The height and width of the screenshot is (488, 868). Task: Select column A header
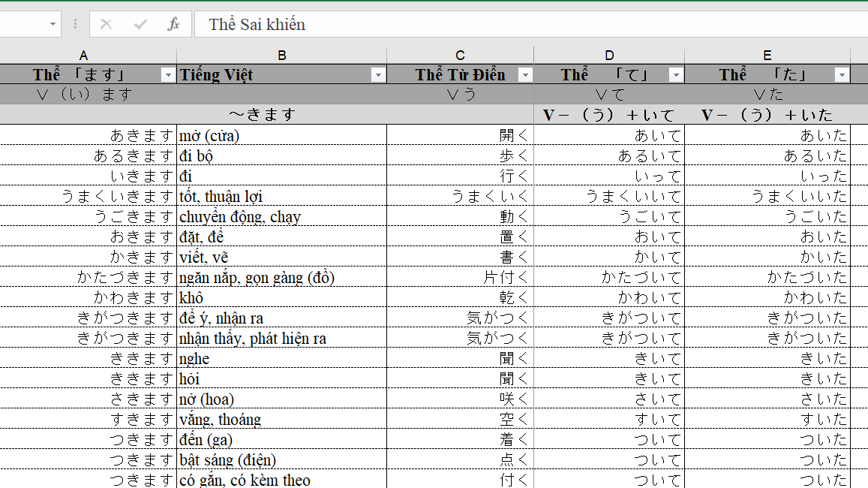83,55
